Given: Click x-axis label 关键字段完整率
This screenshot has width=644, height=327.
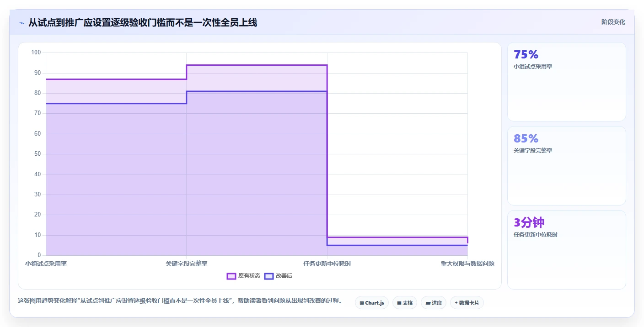Looking at the screenshot, I should [x=187, y=264].
